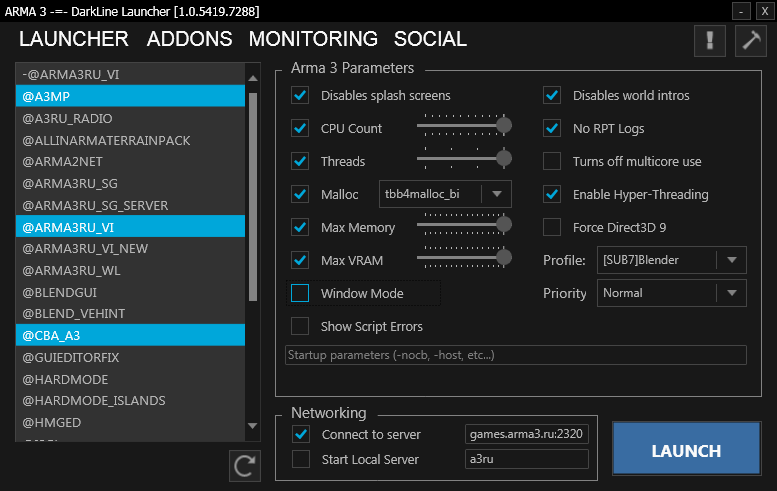Close the DarkLine Launcher window
777x491 pixels.
pos(765,11)
